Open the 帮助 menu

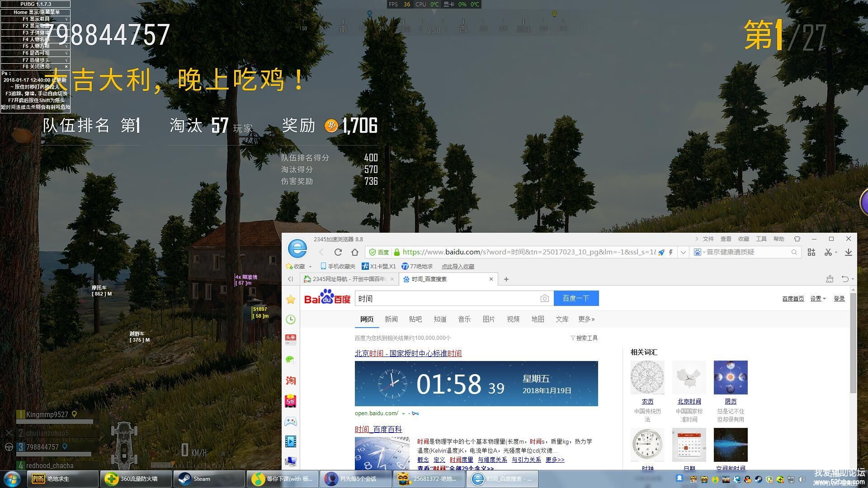point(779,239)
